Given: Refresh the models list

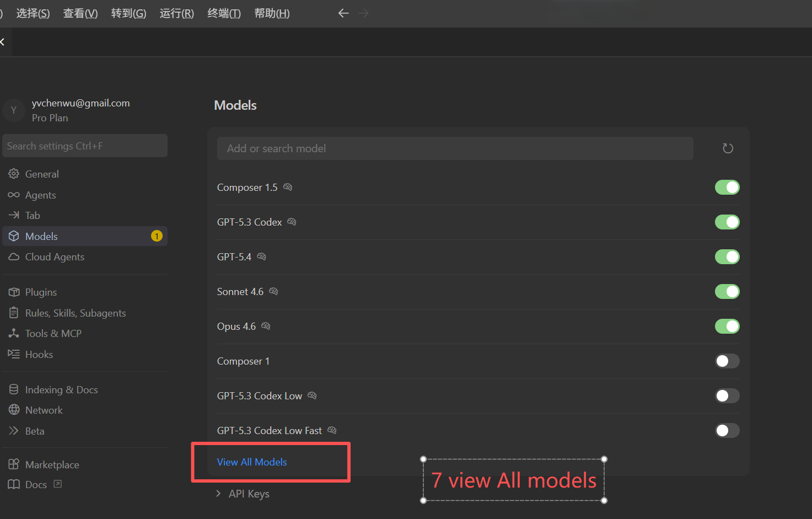Looking at the screenshot, I should tap(727, 148).
